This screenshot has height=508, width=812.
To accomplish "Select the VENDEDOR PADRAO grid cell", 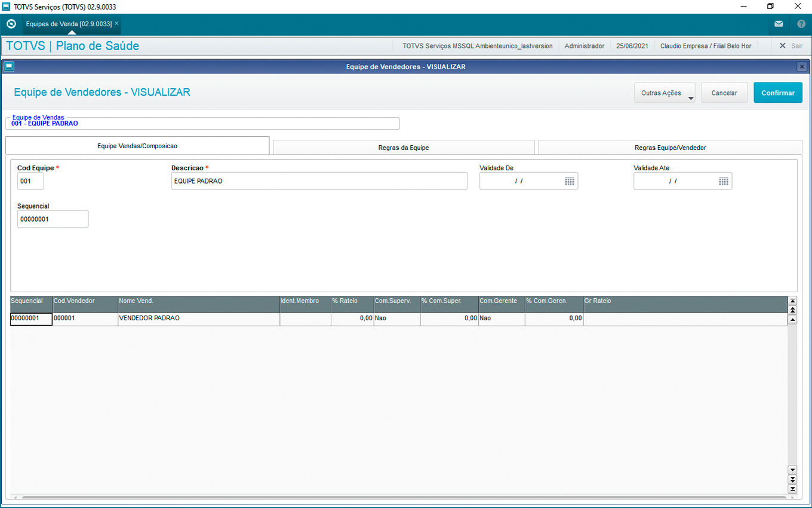I will click(x=198, y=319).
